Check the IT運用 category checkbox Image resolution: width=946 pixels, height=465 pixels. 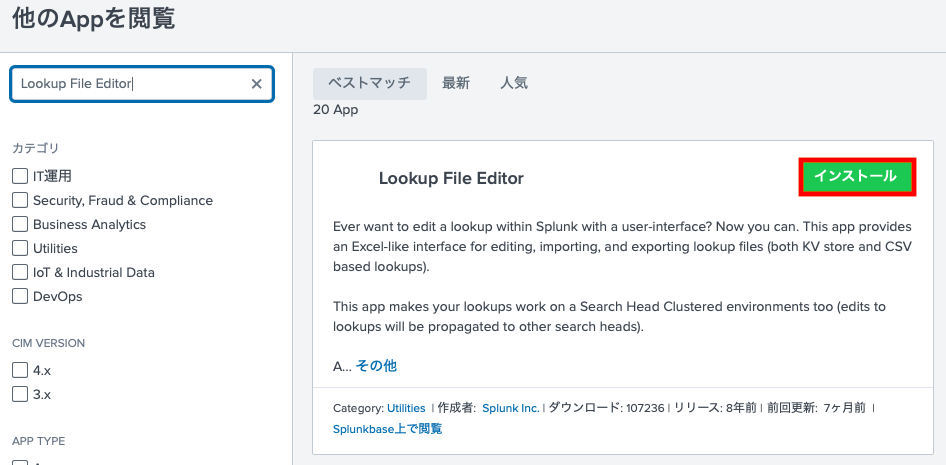[20, 176]
